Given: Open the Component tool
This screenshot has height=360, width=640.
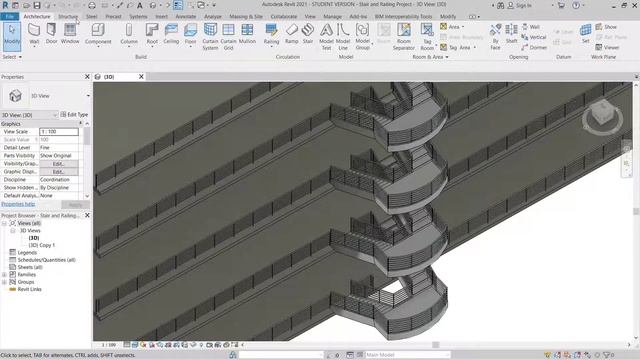Looking at the screenshot, I should point(98,34).
